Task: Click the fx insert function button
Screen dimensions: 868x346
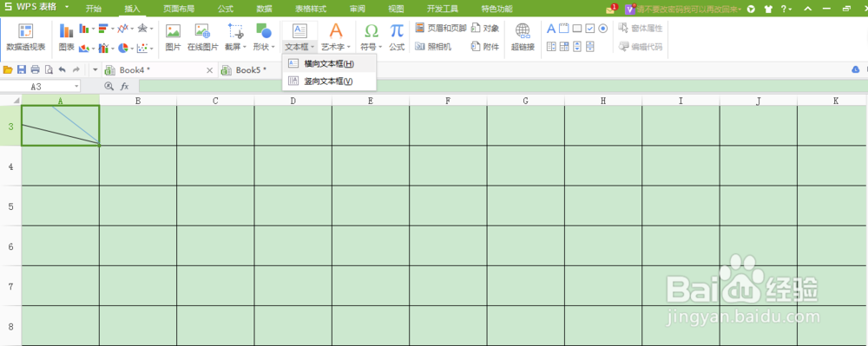Action: (x=124, y=86)
